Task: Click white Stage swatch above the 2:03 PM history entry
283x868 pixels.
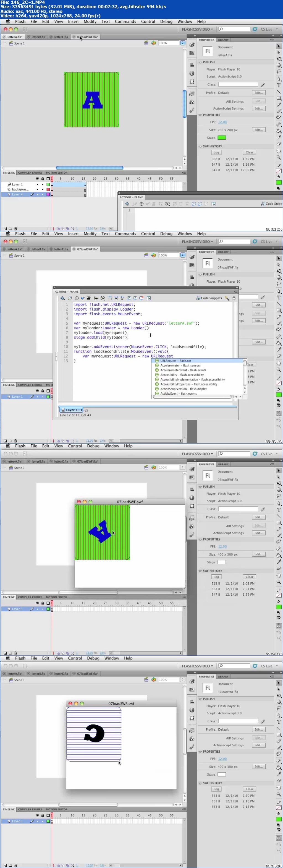Action: tap(222, 562)
